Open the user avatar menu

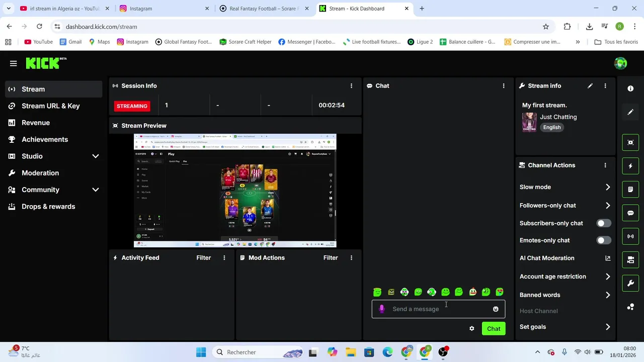(x=620, y=63)
